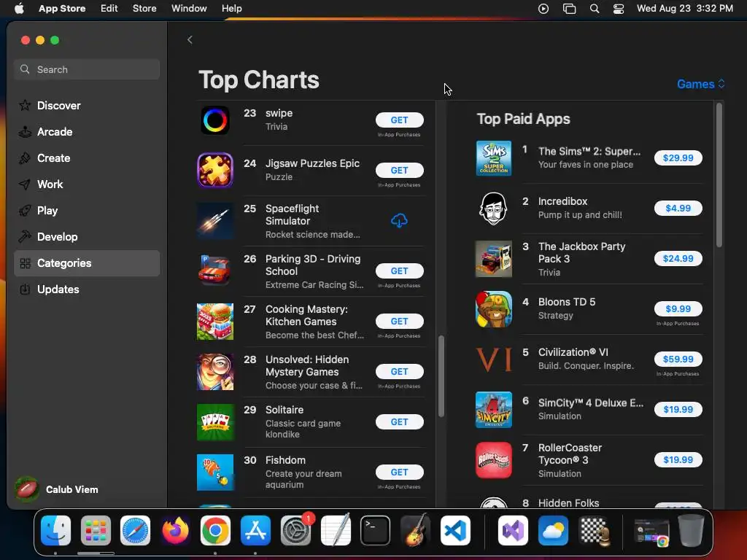Select Create in the sidebar
The width and height of the screenshot is (747, 560).
click(87, 158)
